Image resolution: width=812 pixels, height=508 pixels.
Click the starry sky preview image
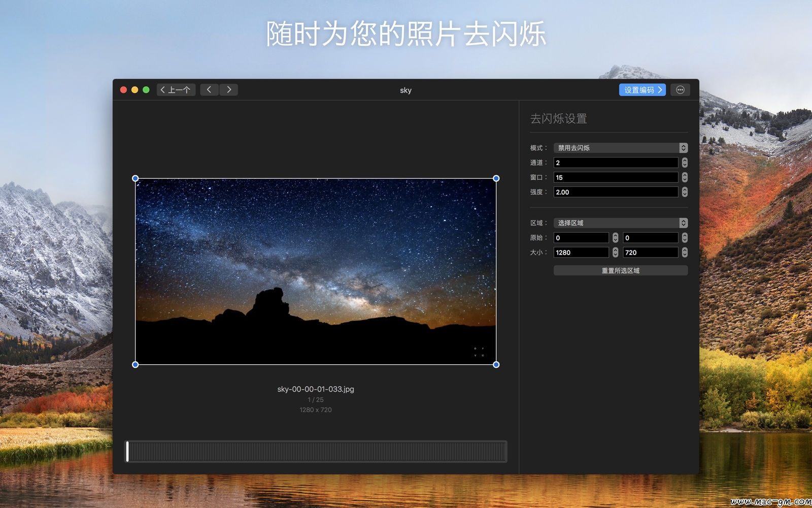[x=316, y=271]
